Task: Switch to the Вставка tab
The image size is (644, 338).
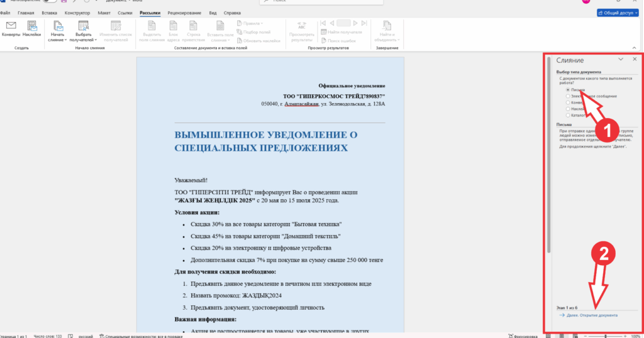Action: 49,13
